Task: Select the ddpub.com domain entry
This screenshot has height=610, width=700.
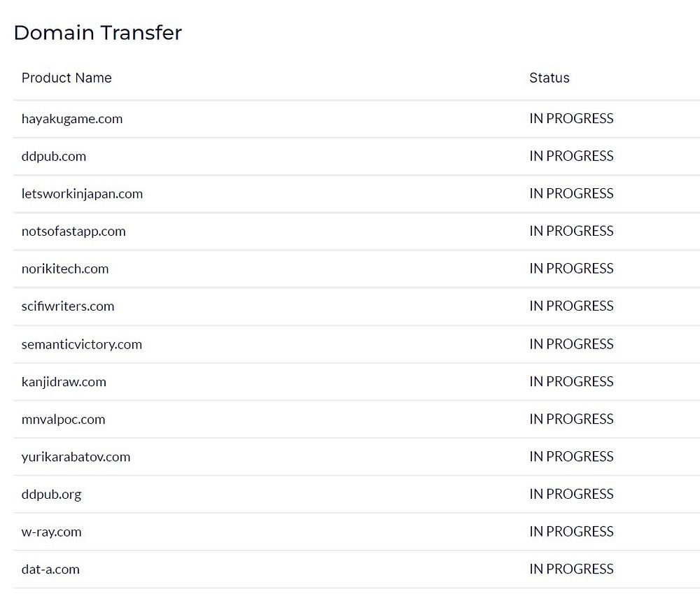Action: (54, 157)
